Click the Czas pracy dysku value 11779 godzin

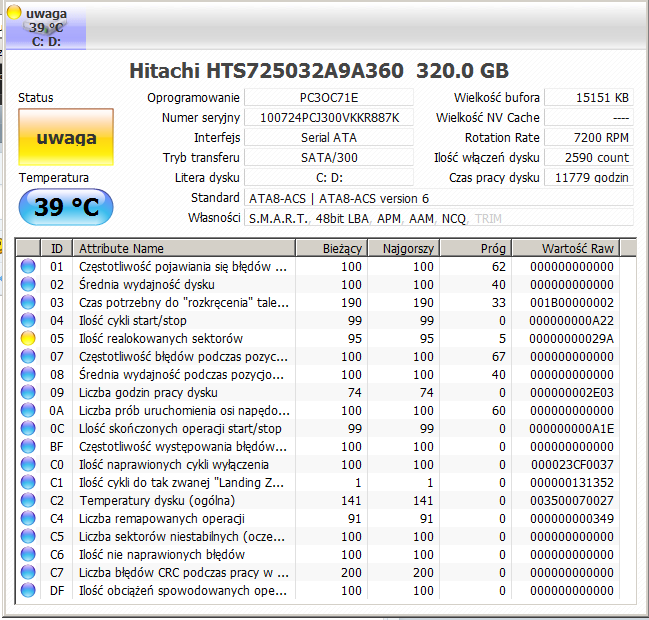(589, 178)
